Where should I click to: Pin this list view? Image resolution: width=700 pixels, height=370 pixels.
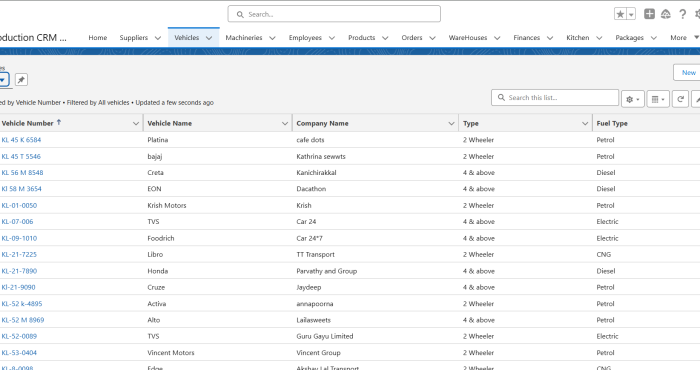point(21,80)
